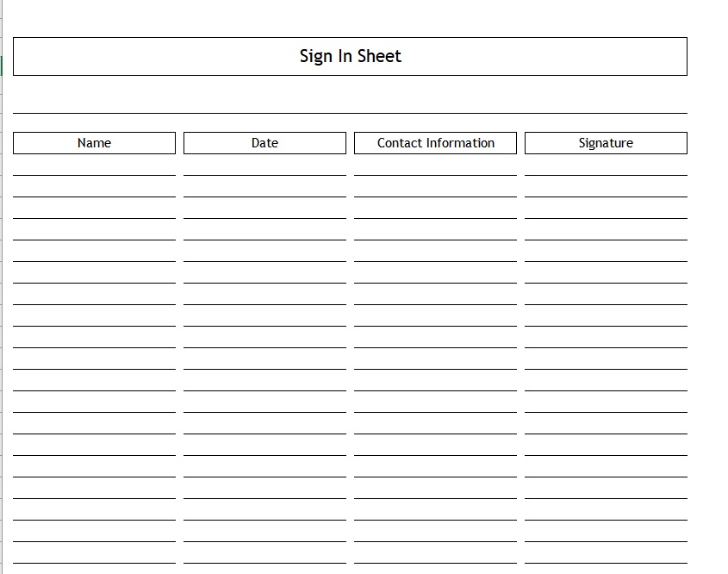Click the first blank line under Name
The image size is (728, 574).
pos(94,165)
